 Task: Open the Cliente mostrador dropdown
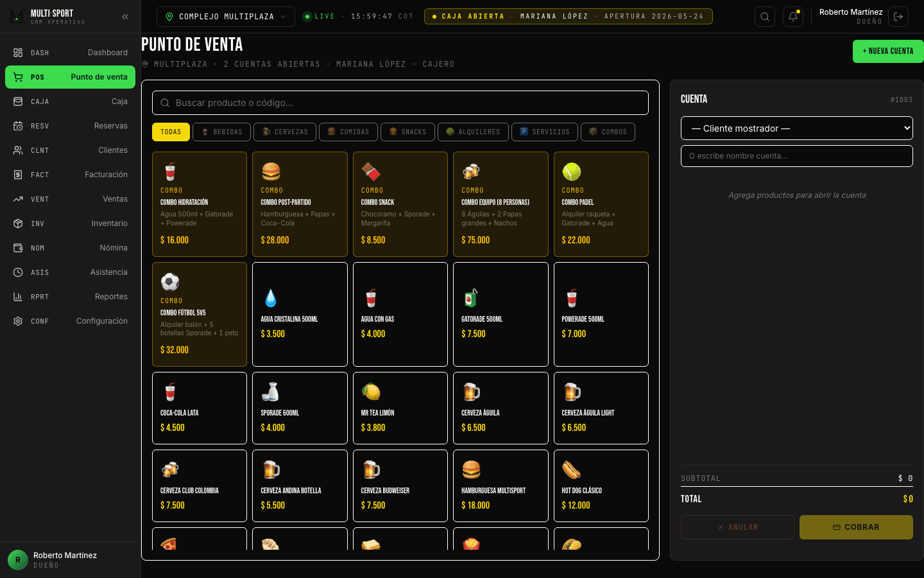pyautogui.click(x=797, y=128)
